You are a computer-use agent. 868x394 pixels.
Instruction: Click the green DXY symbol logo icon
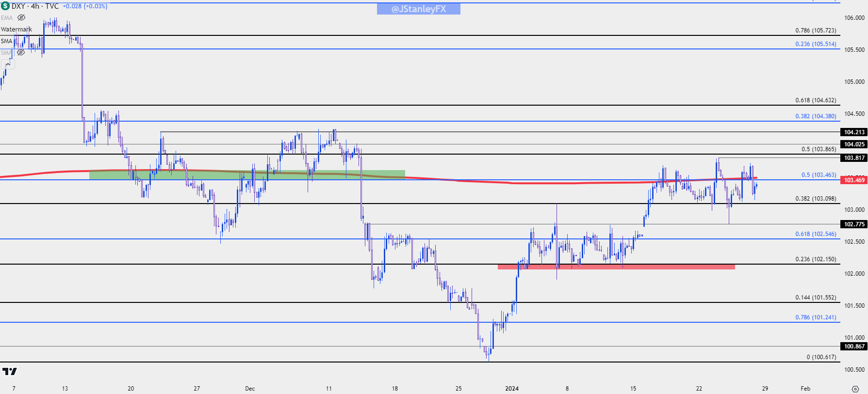(x=5, y=6)
